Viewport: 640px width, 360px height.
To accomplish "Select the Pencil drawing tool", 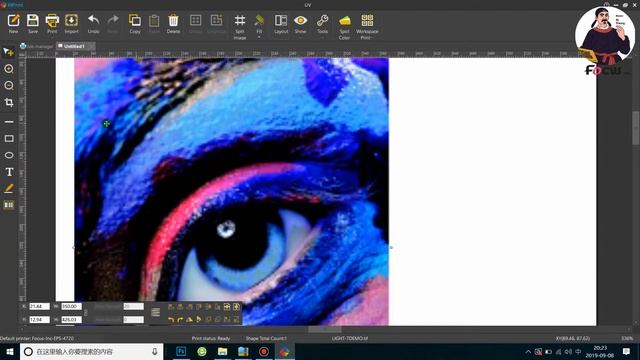I will pyautogui.click(x=9, y=188).
